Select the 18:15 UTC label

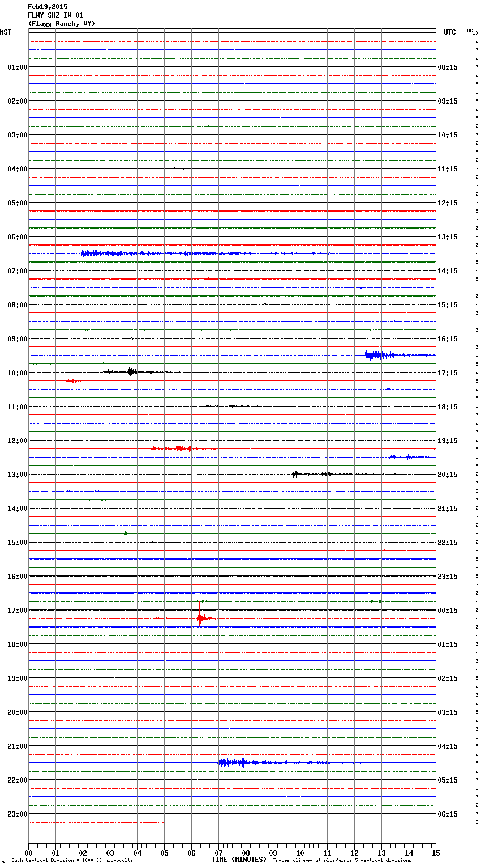448,407
